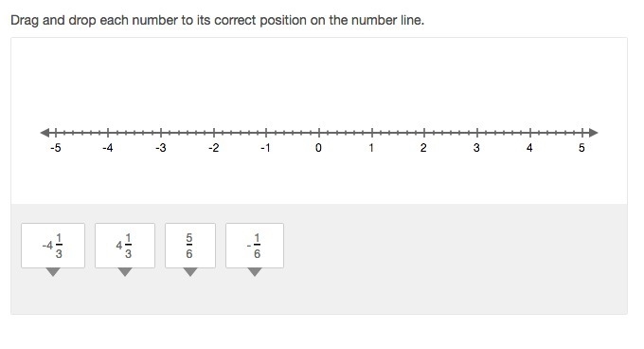Click the left arrowhead of the number line
644x349 pixels.
(x=45, y=133)
